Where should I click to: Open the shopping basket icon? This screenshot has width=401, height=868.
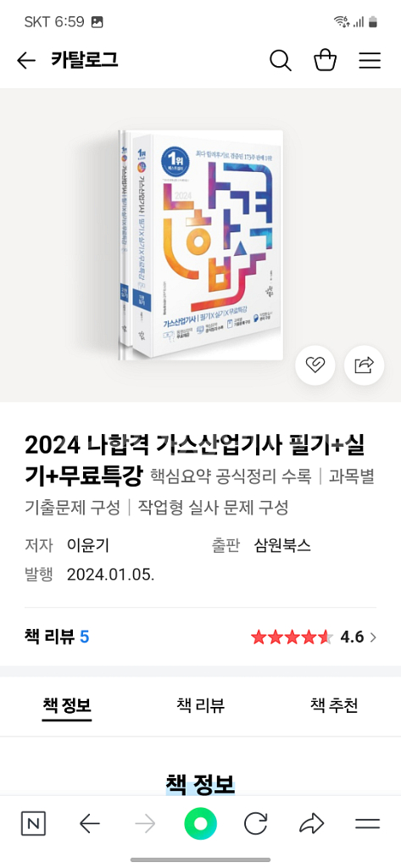point(326,60)
